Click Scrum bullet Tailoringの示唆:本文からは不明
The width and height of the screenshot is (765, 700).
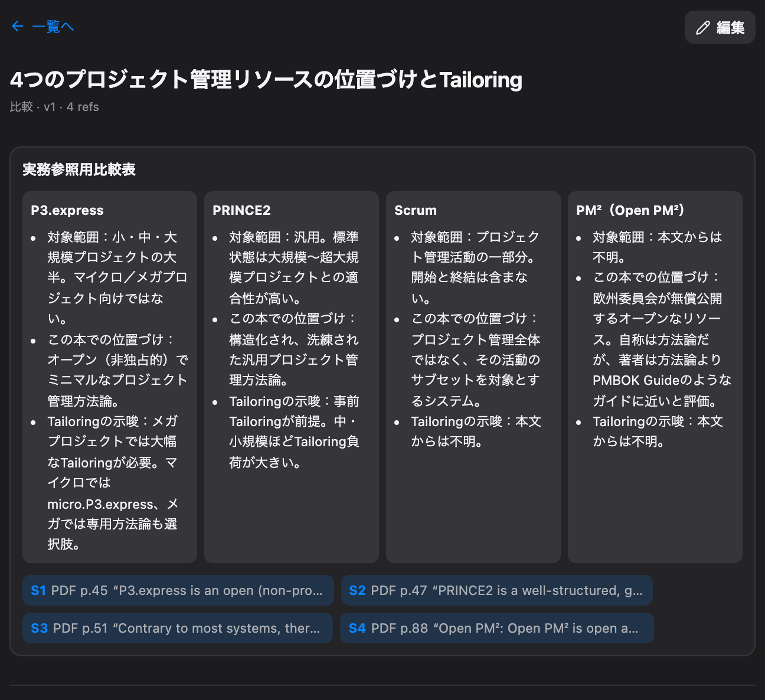point(476,431)
